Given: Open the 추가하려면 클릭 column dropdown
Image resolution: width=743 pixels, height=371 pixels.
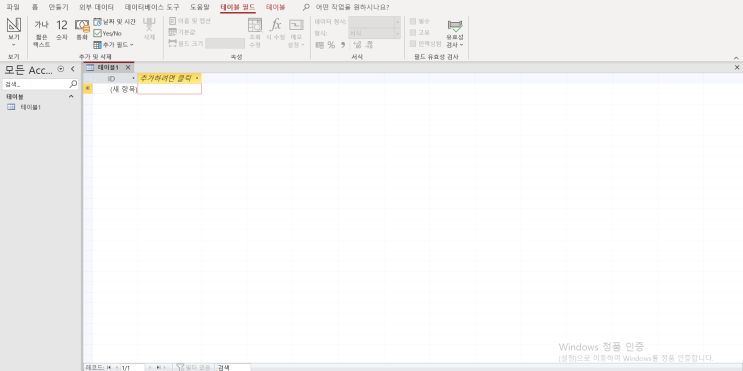Looking at the screenshot, I should click(x=197, y=78).
